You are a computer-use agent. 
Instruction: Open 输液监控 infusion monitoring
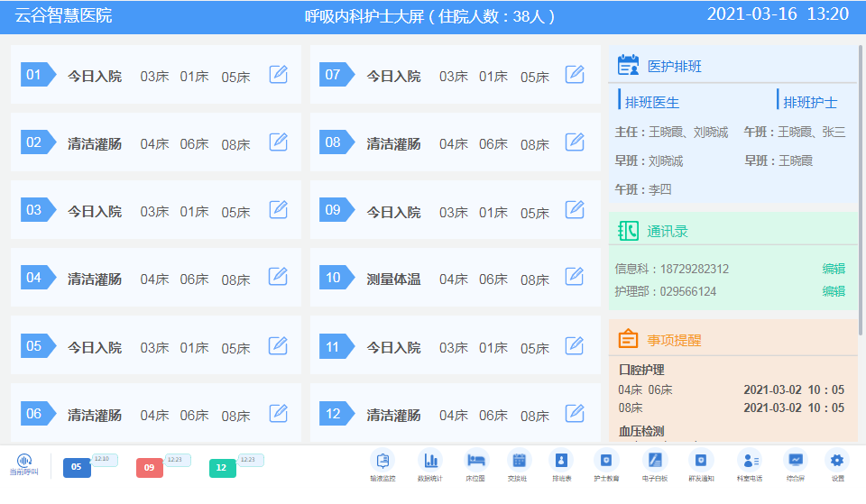[x=385, y=459]
